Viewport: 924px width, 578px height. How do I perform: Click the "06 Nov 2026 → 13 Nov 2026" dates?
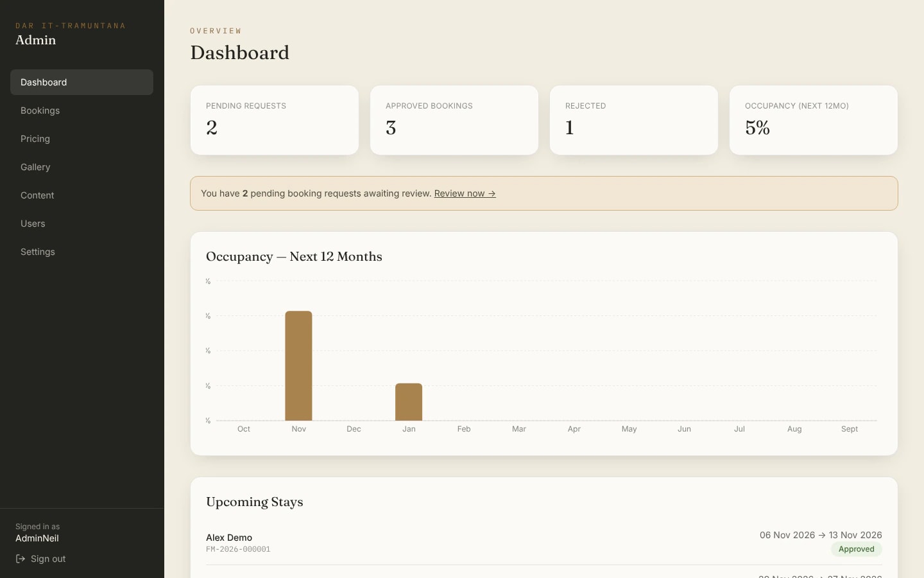click(821, 535)
